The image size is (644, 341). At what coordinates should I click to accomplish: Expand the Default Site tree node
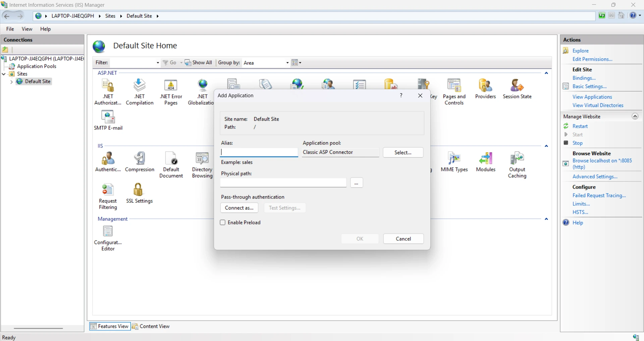[x=11, y=81]
